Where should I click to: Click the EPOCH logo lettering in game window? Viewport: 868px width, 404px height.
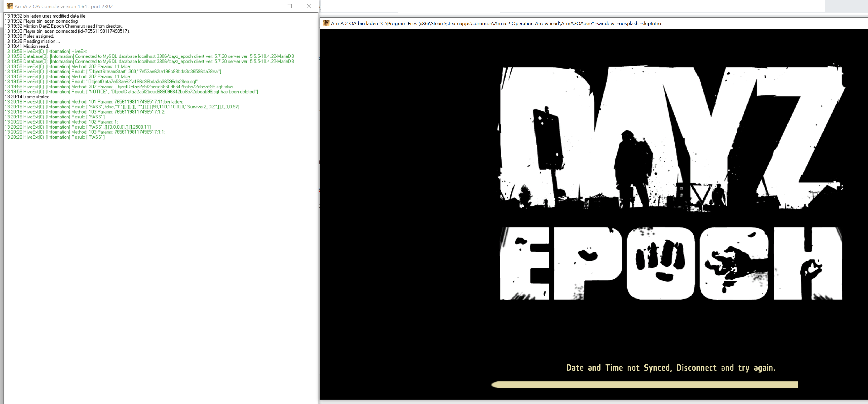(x=671, y=263)
